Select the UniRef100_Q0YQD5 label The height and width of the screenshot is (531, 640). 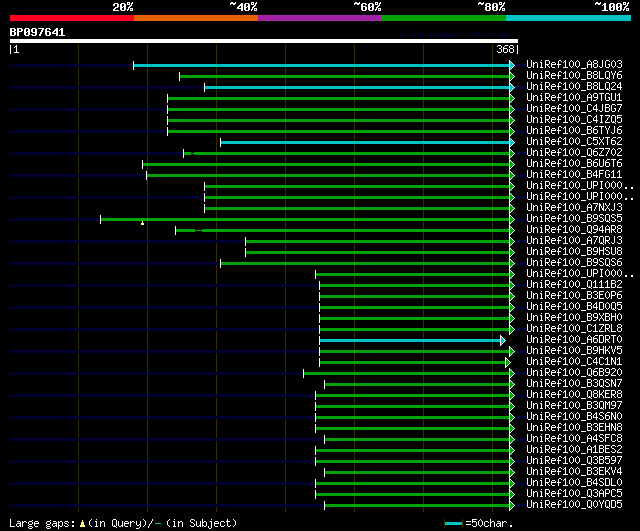click(x=574, y=505)
